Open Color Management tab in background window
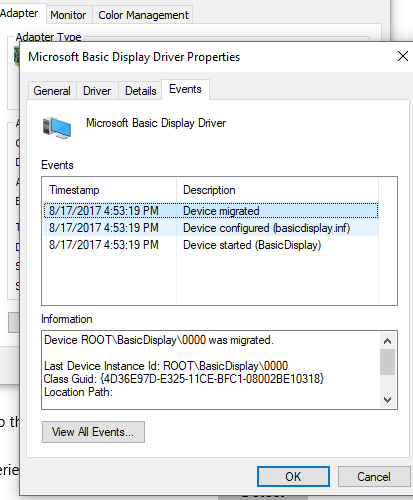Viewport: 413px width, 500px height. 143,15
